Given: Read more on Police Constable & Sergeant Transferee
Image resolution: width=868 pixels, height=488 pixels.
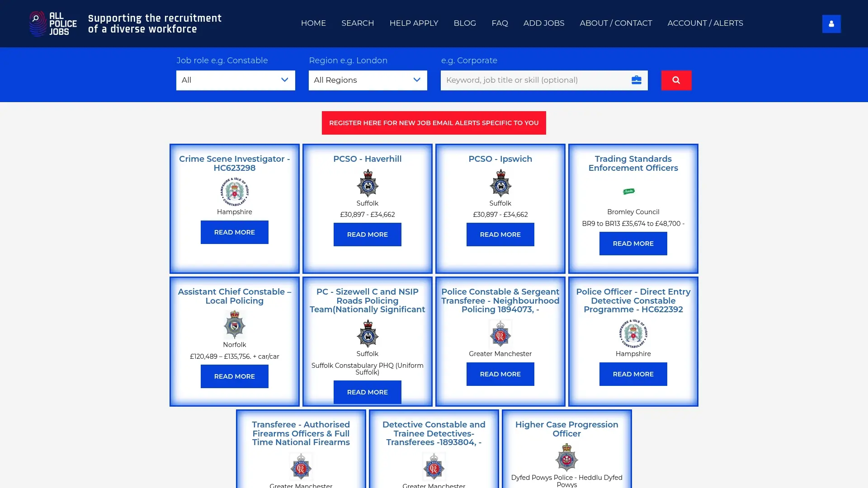Looking at the screenshot, I should (x=500, y=374).
